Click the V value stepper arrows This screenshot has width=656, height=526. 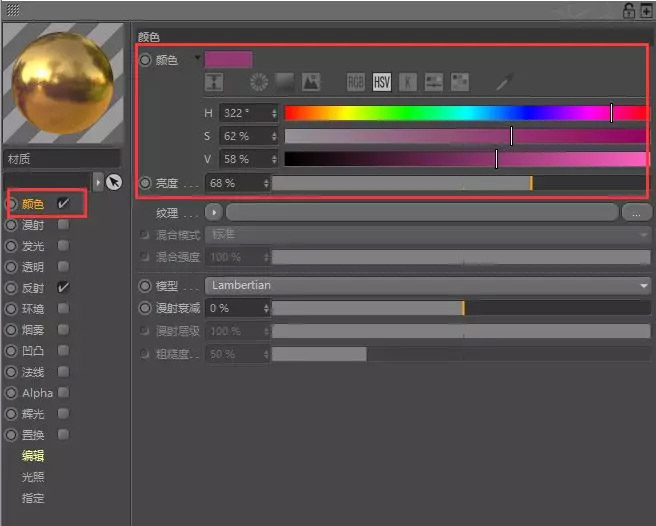274,159
